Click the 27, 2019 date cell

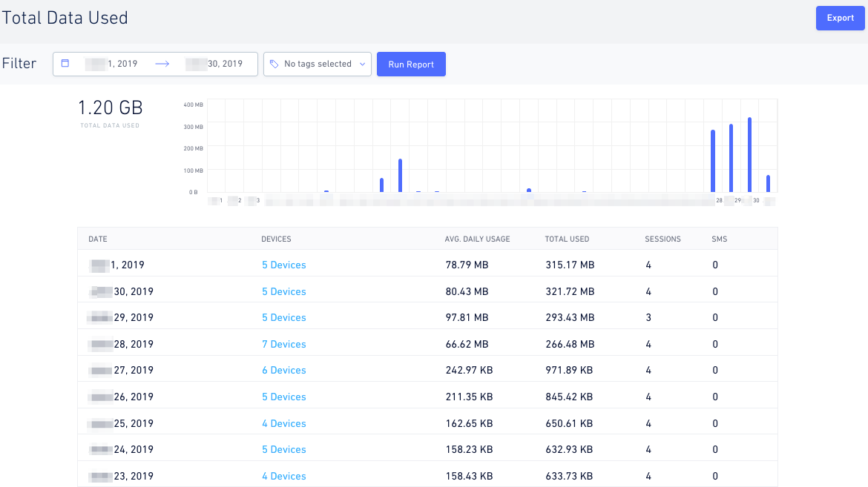(122, 370)
